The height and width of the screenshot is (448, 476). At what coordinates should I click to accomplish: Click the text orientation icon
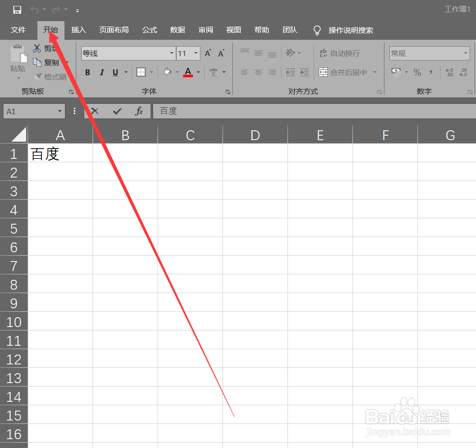(290, 53)
